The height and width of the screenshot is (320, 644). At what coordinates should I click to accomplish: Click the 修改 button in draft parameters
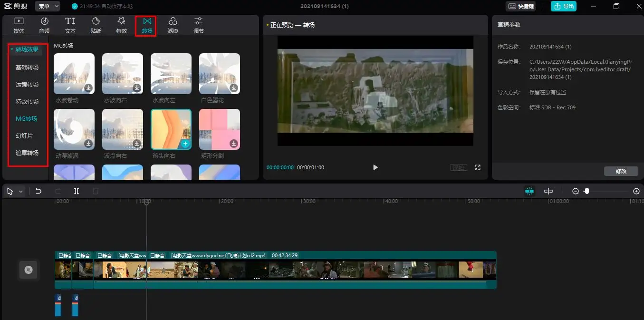tap(621, 171)
